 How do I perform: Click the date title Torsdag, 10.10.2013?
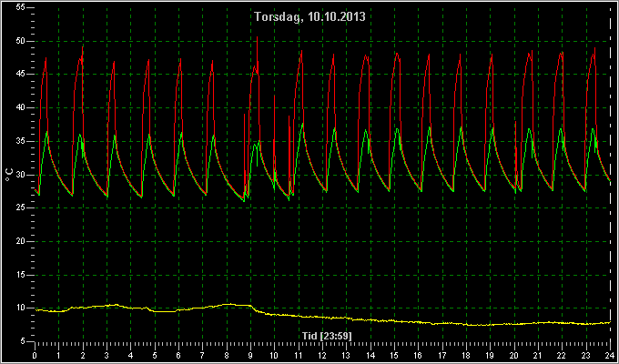coord(309,17)
